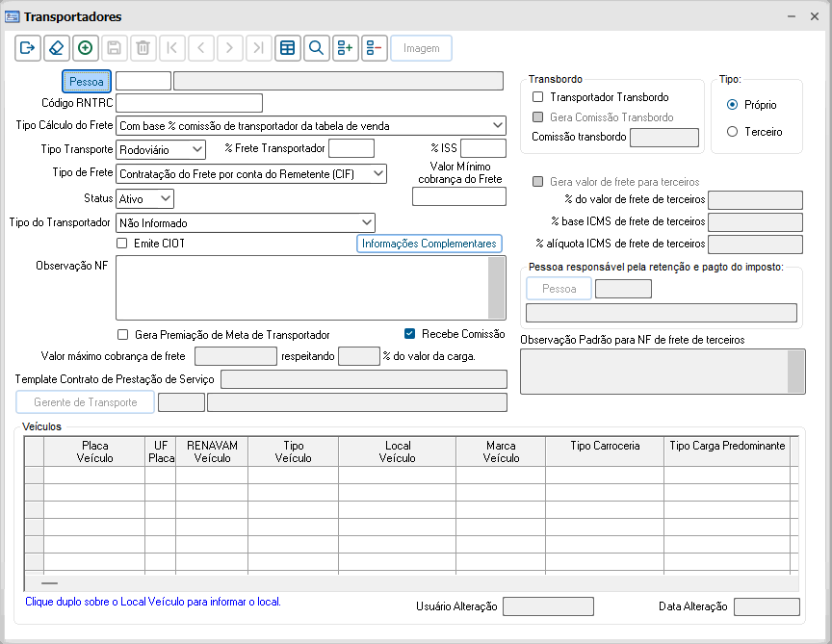832x644 pixels.
Task: Click the Comissão transbordo field
Action: [663, 138]
